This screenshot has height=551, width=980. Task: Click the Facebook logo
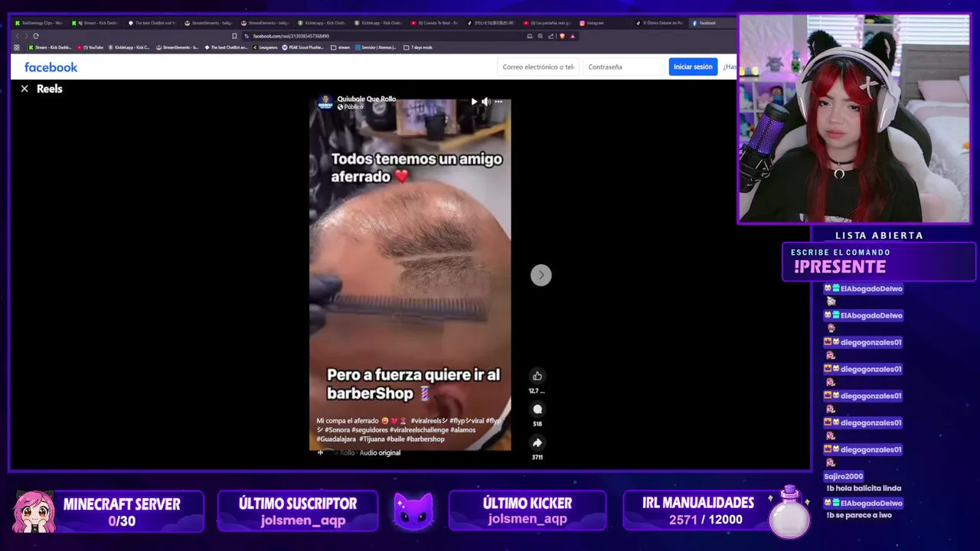pyautogui.click(x=51, y=67)
